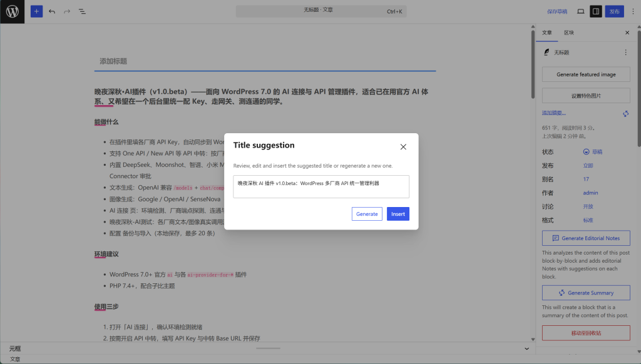
Task: Open the post actions three-dot menu
Action: click(x=625, y=53)
